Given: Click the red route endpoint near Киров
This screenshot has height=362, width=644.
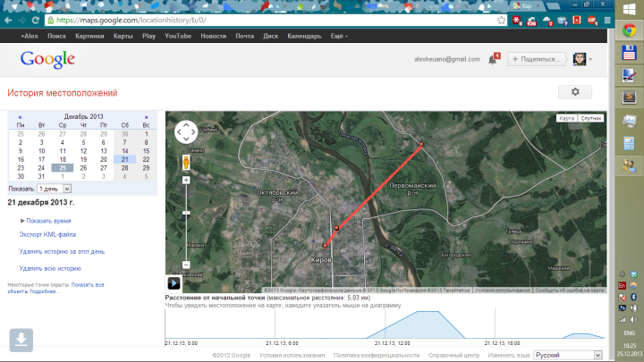Looking at the screenshot, I should coord(325,246).
